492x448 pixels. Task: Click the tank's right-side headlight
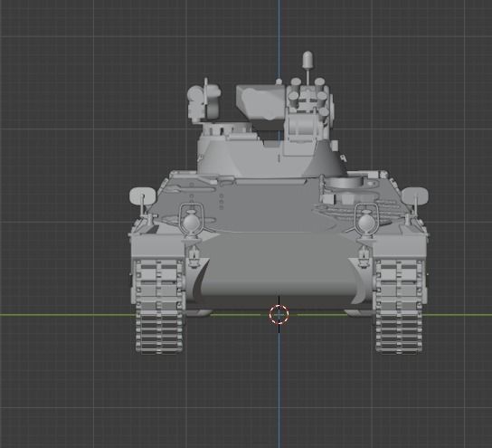pos(366,222)
